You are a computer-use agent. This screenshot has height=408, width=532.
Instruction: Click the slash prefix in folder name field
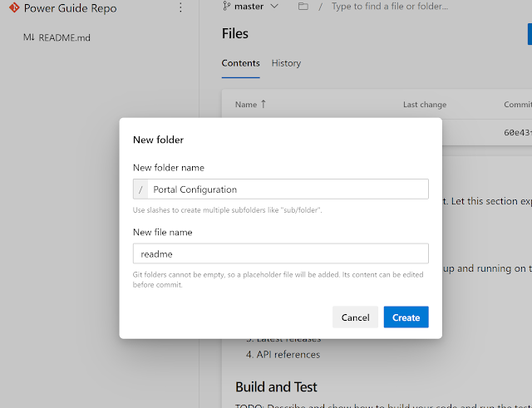(141, 189)
